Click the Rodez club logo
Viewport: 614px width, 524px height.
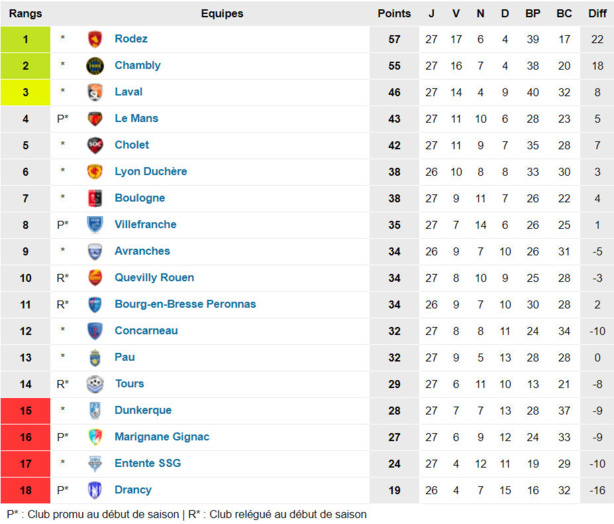[95, 39]
